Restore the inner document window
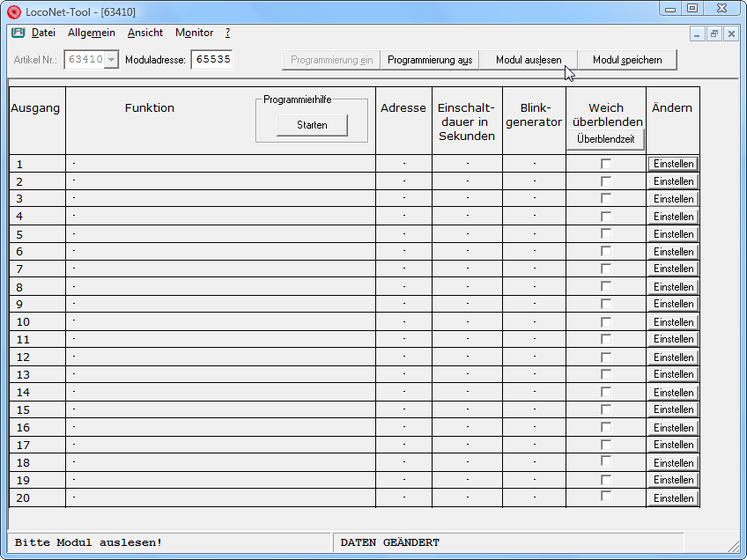The width and height of the screenshot is (747, 560). 714,33
